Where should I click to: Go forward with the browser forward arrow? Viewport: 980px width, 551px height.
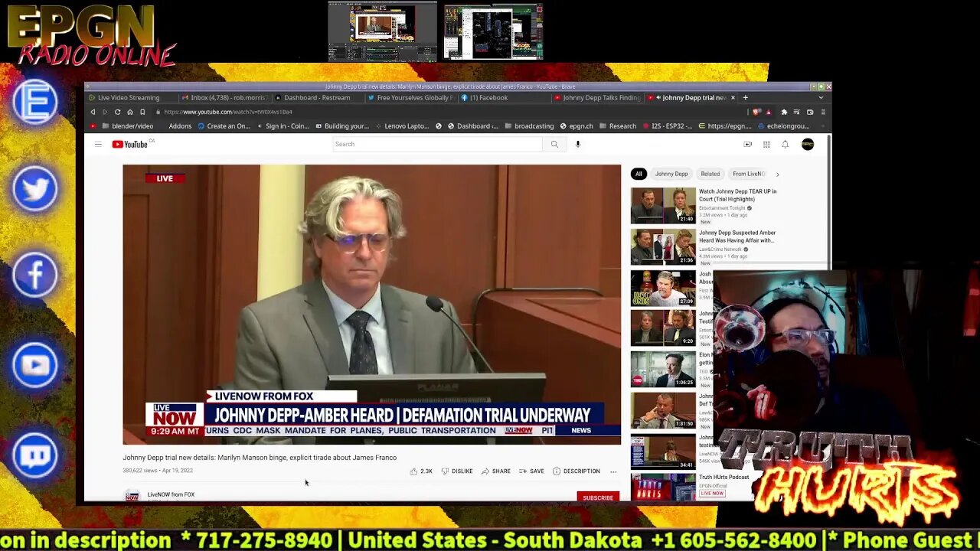[x=105, y=112]
